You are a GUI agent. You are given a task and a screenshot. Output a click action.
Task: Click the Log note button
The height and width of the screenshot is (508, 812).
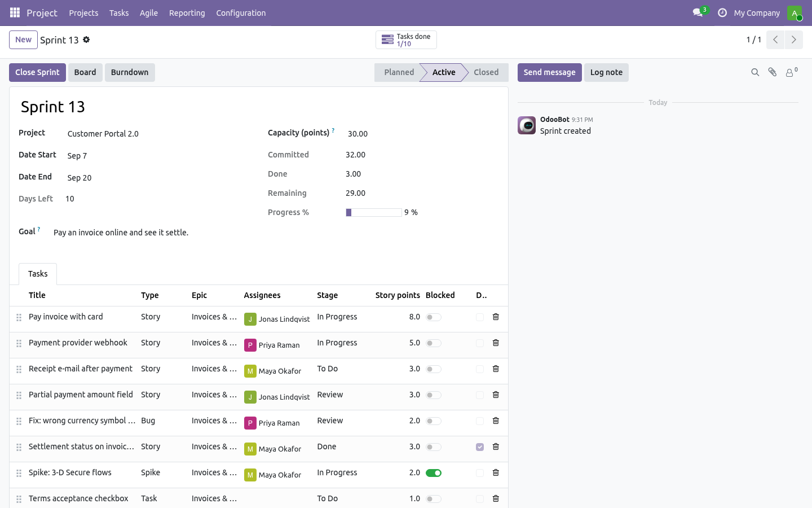coord(606,72)
